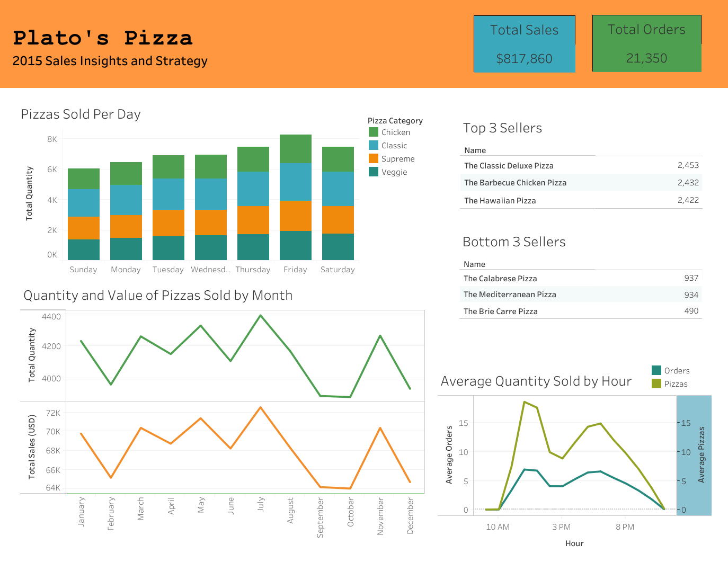Screen dimensions: 728x562
Task: Click the Plato's Pizza dashboard title
Action: tap(103, 38)
